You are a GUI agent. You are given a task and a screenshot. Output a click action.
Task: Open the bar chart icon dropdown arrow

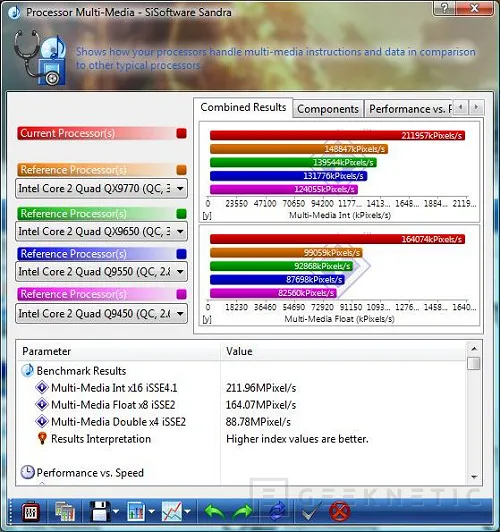tap(151, 511)
